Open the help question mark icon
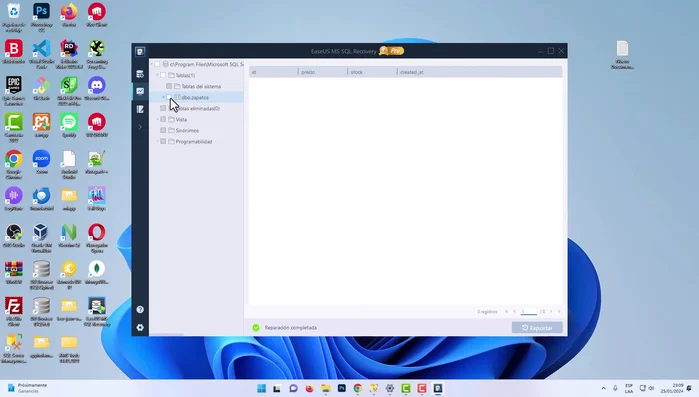The image size is (699, 397). (140, 309)
